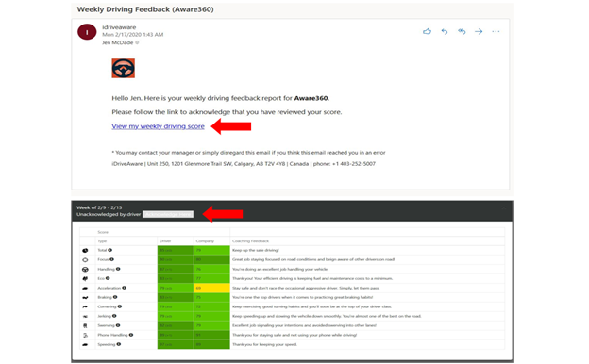
Task: Click the Focus row eye icon
Action: click(x=85, y=259)
